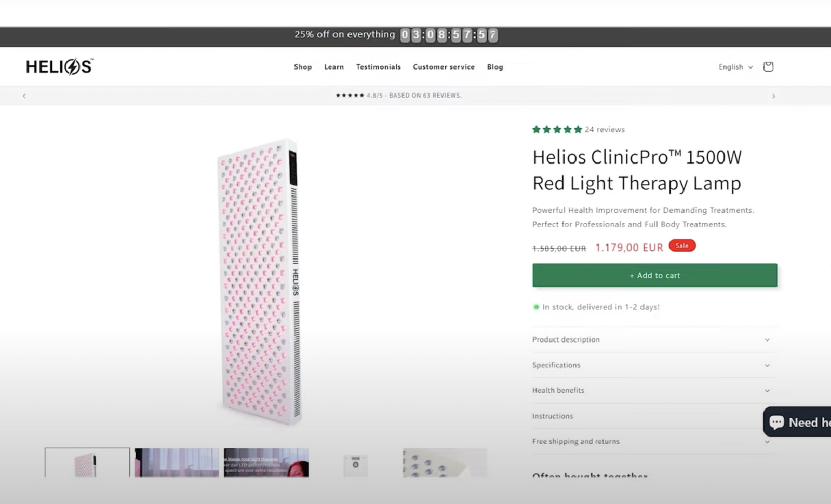Go to the Blog page

[x=495, y=67]
